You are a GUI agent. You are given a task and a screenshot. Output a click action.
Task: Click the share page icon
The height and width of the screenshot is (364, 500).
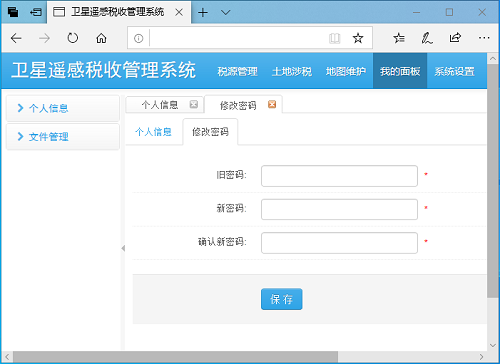[455, 38]
